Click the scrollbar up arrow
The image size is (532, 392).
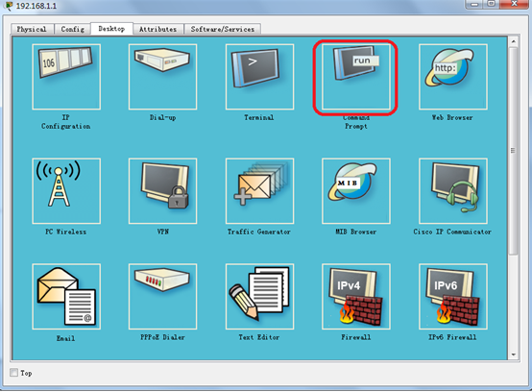tap(514, 41)
